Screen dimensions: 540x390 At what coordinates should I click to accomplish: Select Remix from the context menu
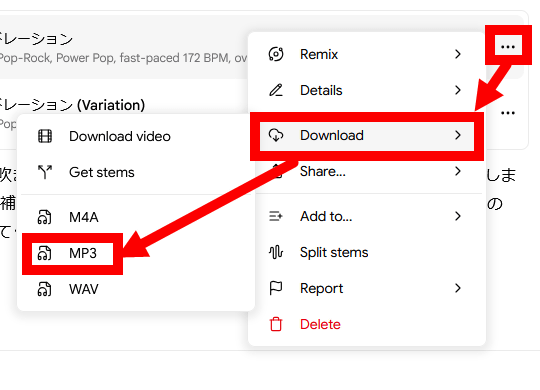pyautogui.click(x=367, y=54)
